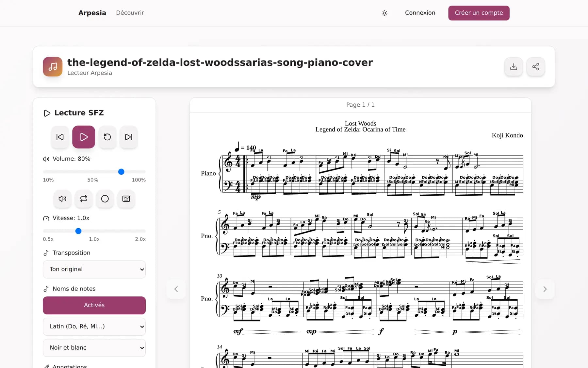Viewport: 588px width, 368px height.
Task: Click the Legend of Zelda: Ocarina of Time subtitle
Action: click(x=360, y=130)
